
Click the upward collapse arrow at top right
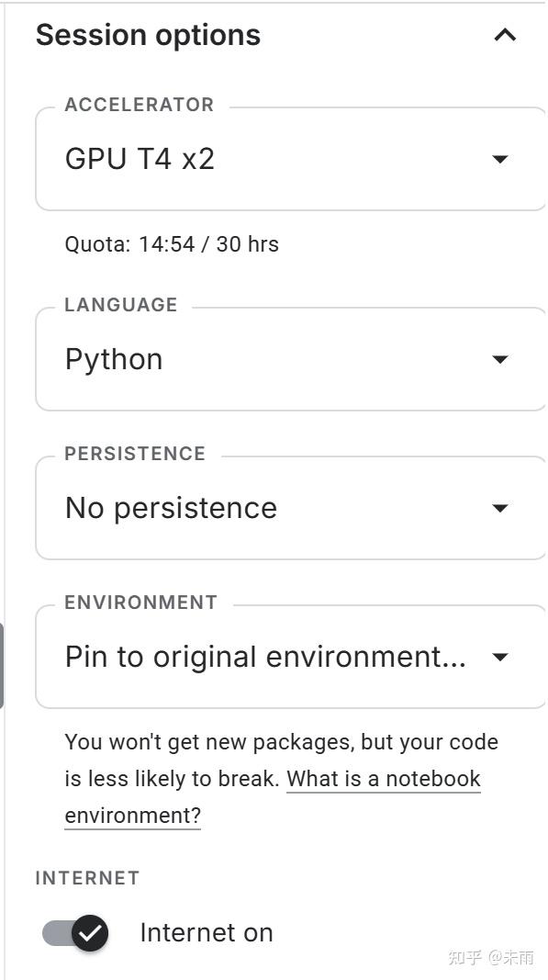[x=503, y=35]
